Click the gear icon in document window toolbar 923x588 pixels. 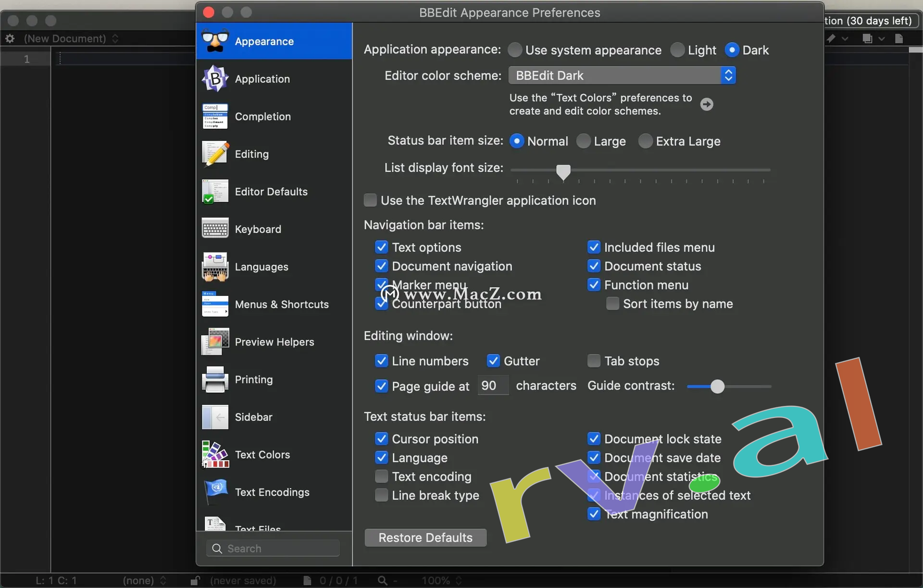click(x=10, y=38)
